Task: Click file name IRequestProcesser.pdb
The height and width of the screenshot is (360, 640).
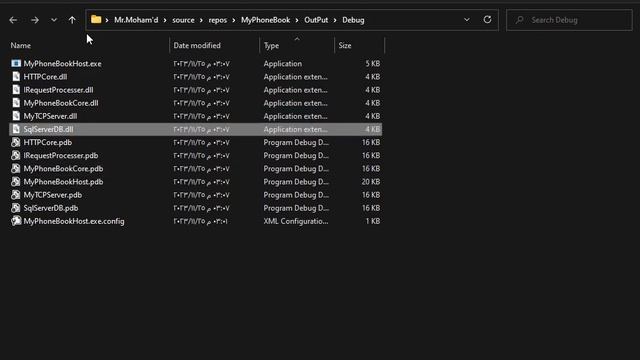Action: click(x=61, y=156)
